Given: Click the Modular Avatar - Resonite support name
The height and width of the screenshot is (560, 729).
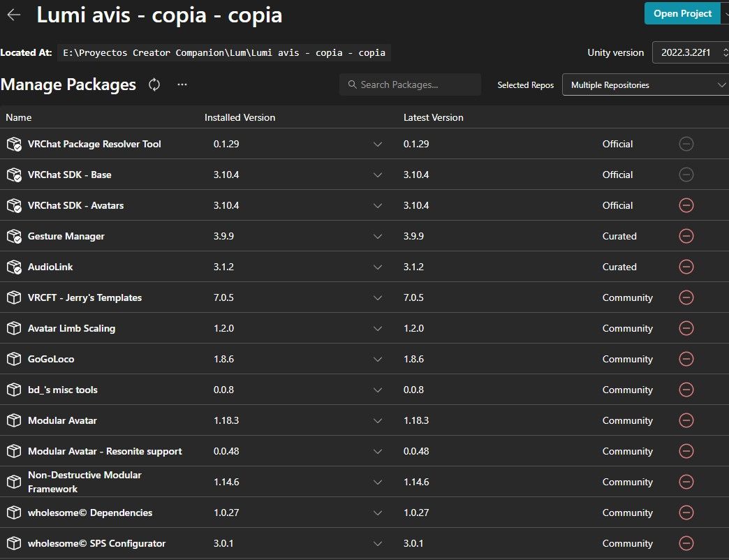Looking at the screenshot, I should pyautogui.click(x=105, y=451).
